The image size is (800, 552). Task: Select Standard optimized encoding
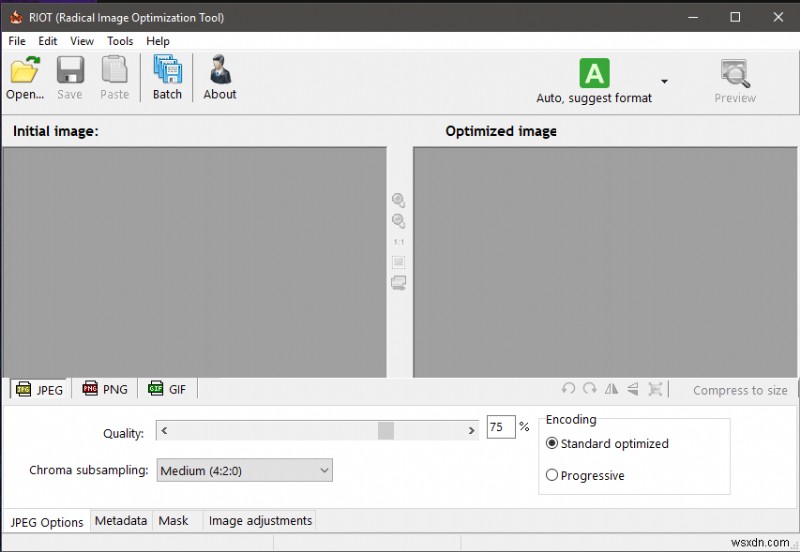[552, 443]
